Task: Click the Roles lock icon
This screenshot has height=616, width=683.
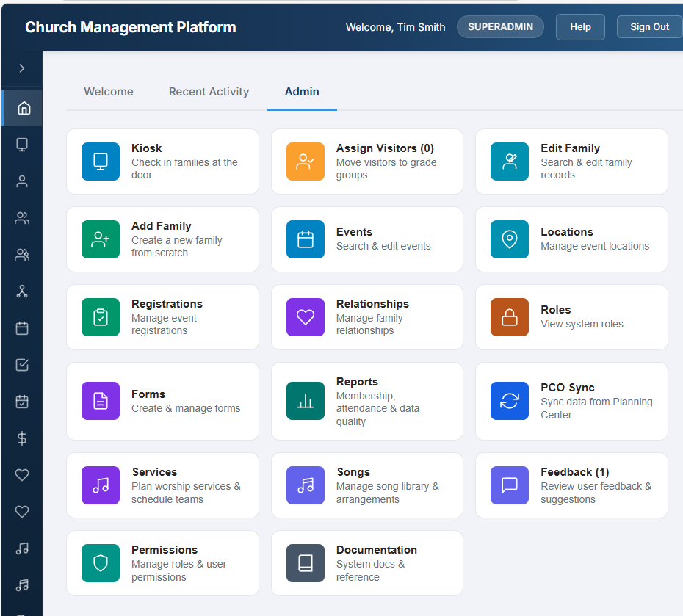Action: (x=509, y=316)
